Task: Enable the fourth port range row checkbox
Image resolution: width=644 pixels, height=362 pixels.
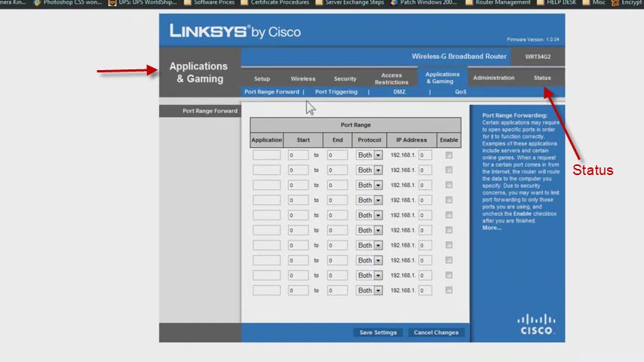Action: click(x=449, y=200)
